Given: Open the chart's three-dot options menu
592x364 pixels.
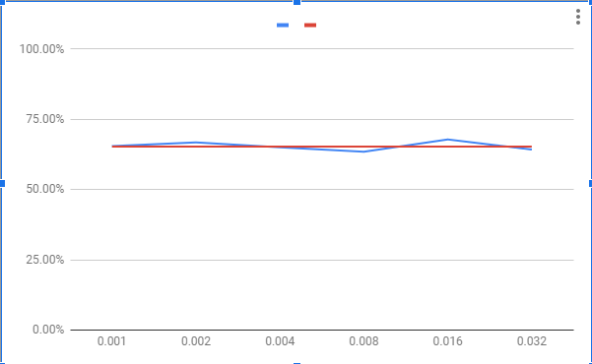Looking at the screenshot, I should (x=577, y=17).
